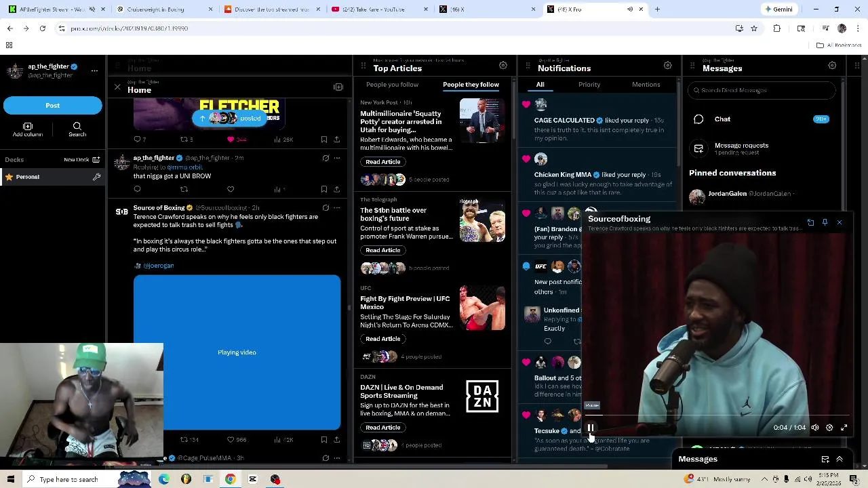Show hidden system tray icons
Viewport: 868px width, 488px height.
click(764, 479)
